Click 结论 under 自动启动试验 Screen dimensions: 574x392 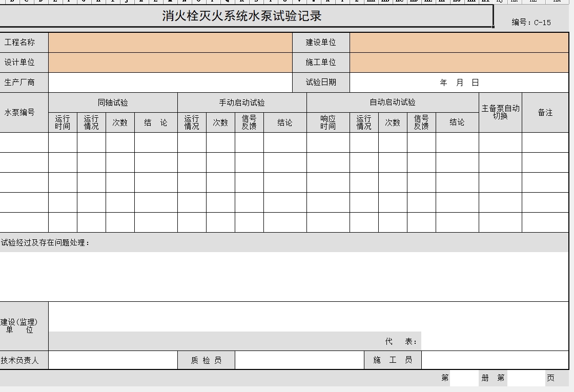pyautogui.click(x=457, y=122)
